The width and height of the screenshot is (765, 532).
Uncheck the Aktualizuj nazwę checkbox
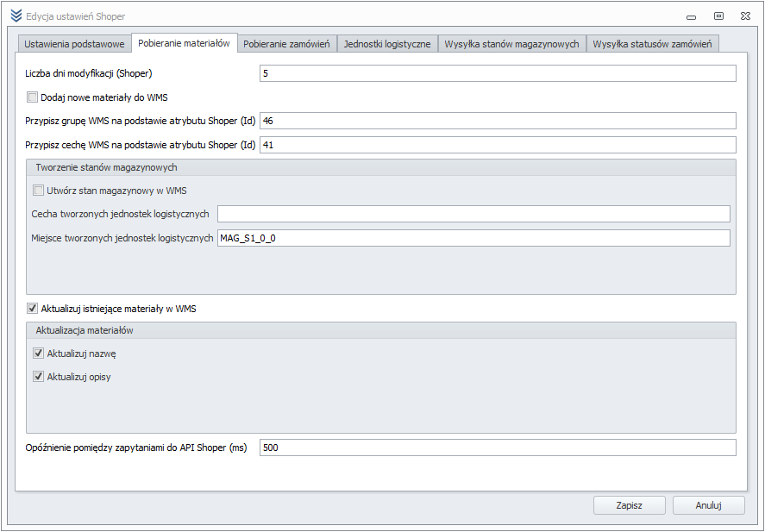tap(38, 354)
